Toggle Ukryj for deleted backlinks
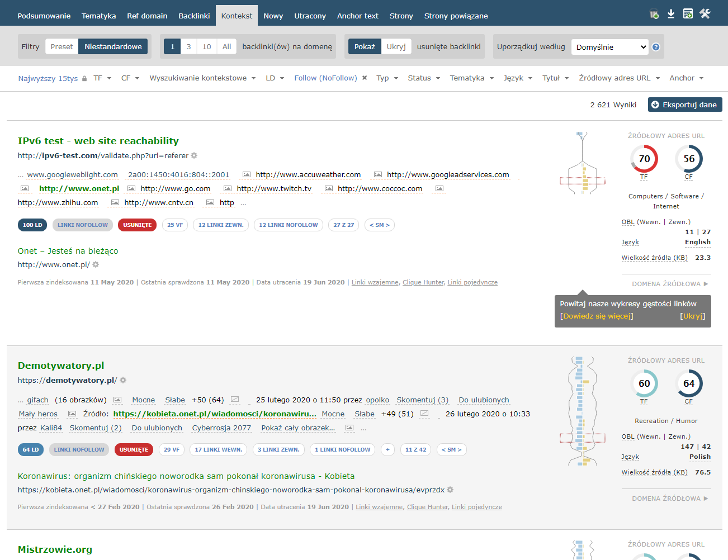728x560 pixels. 396,46
